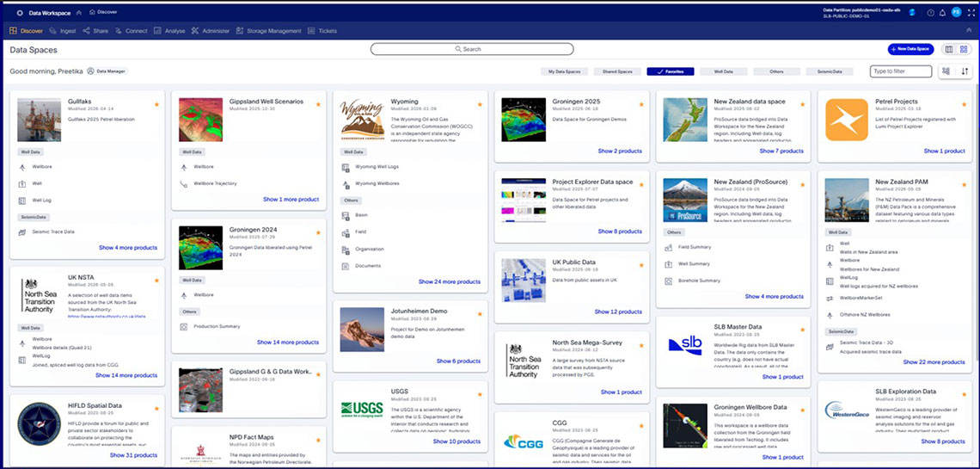
Task: Filter by SeismicData chip
Action: point(830,71)
